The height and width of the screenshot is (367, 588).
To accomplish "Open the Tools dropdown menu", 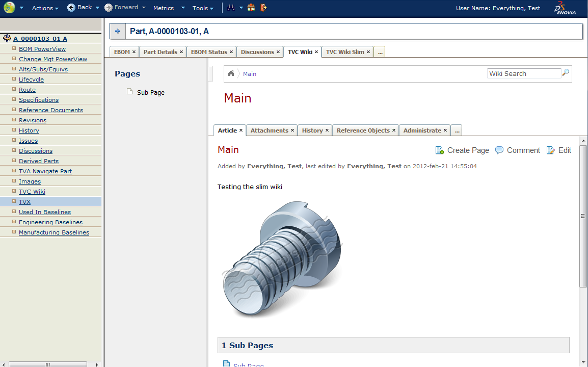I will 203,8.
